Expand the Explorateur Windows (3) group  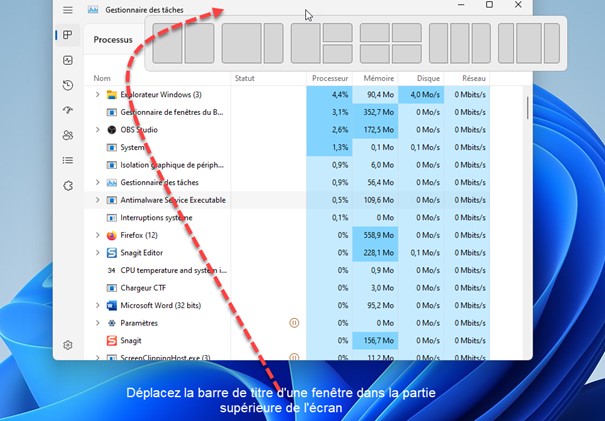pyautogui.click(x=98, y=95)
